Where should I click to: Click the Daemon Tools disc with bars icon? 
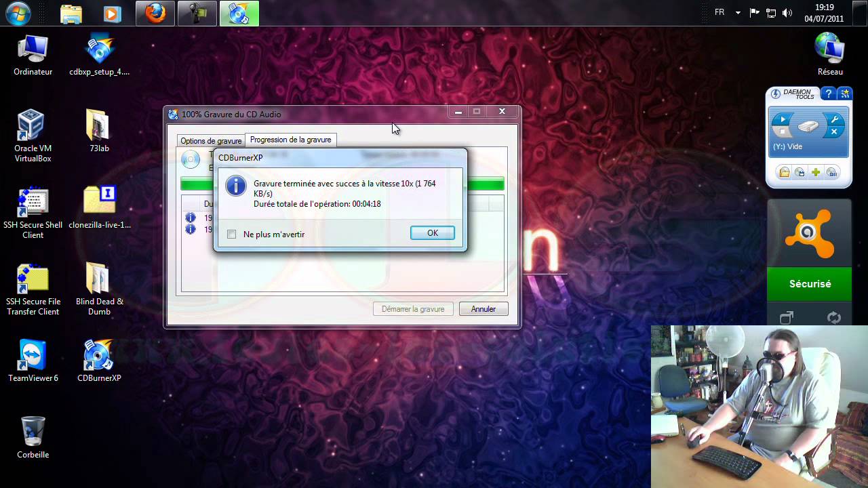click(x=832, y=173)
